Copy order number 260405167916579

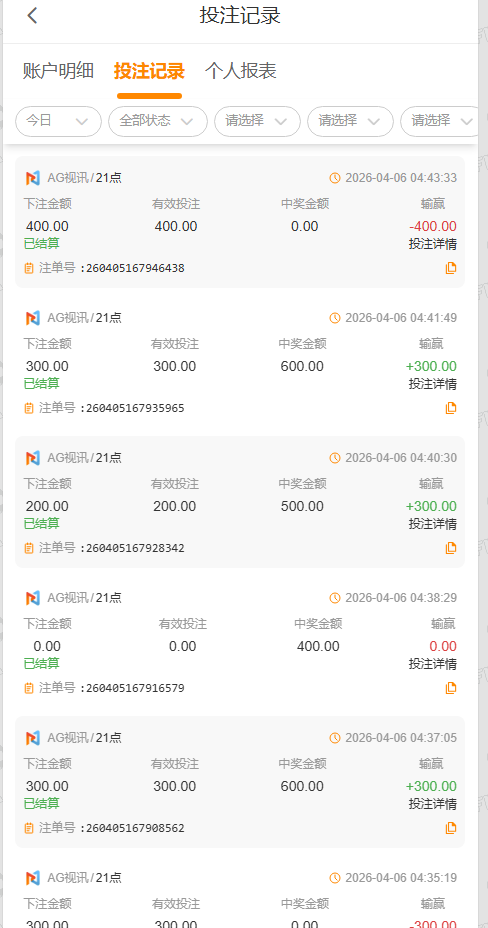pos(451,688)
